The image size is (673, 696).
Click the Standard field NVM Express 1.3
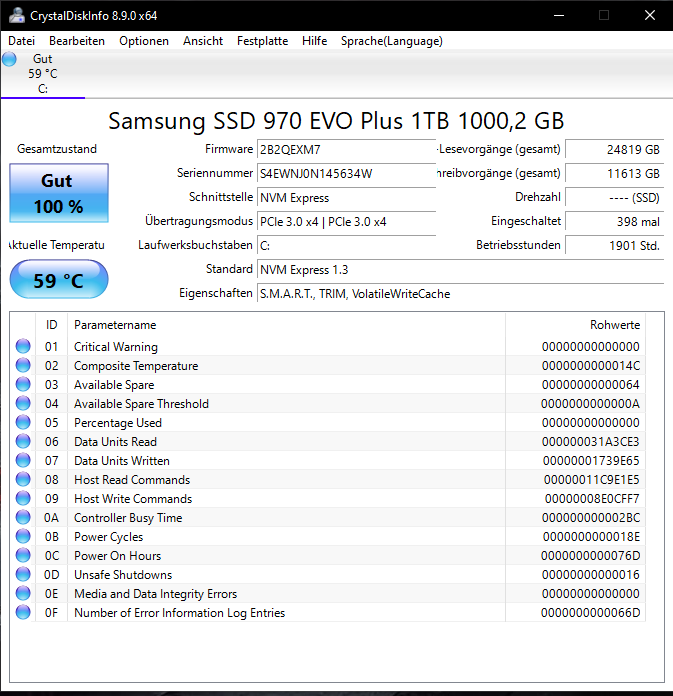pos(460,269)
